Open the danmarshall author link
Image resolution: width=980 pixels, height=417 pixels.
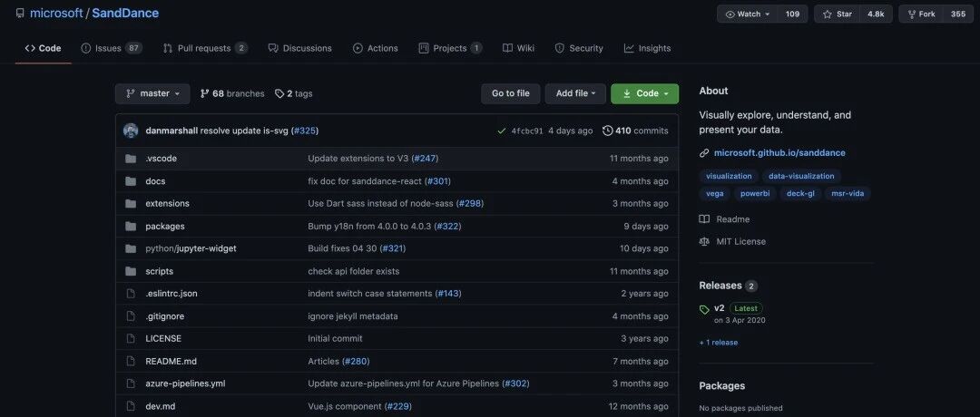pos(171,131)
